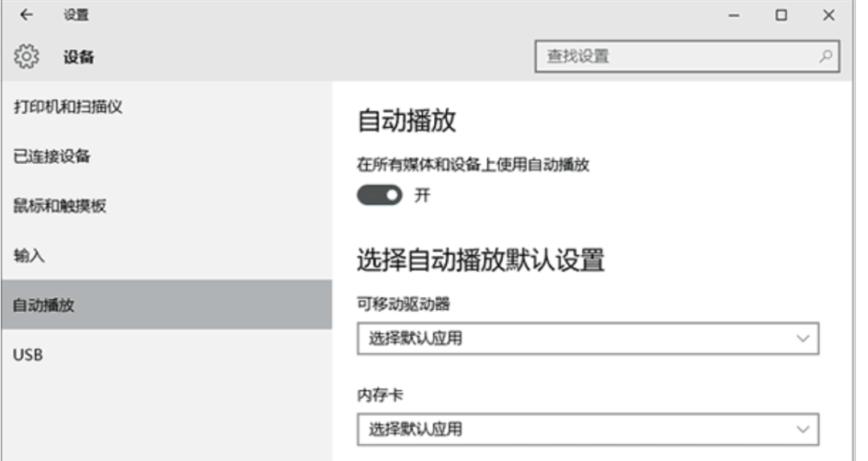Screen dimensions: 868x461
Task: Open the USB settings page
Action: [x=166, y=355]
